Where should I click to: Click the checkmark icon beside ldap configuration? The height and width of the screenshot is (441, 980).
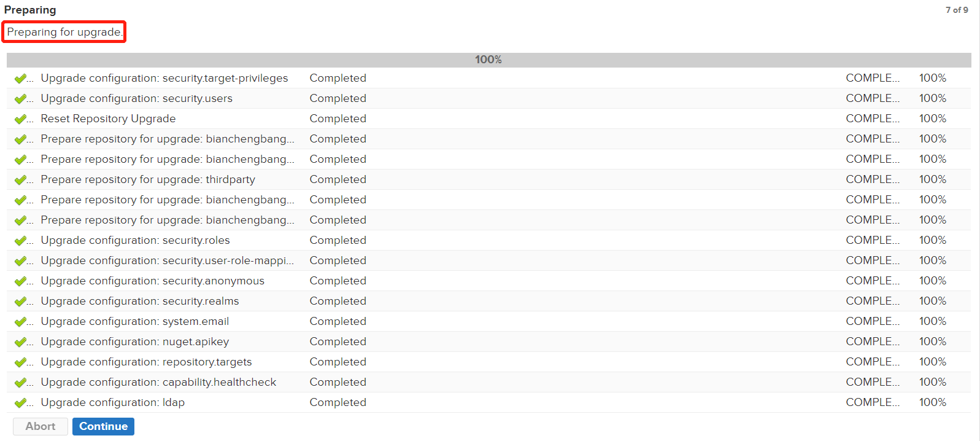tap(20, 403)
